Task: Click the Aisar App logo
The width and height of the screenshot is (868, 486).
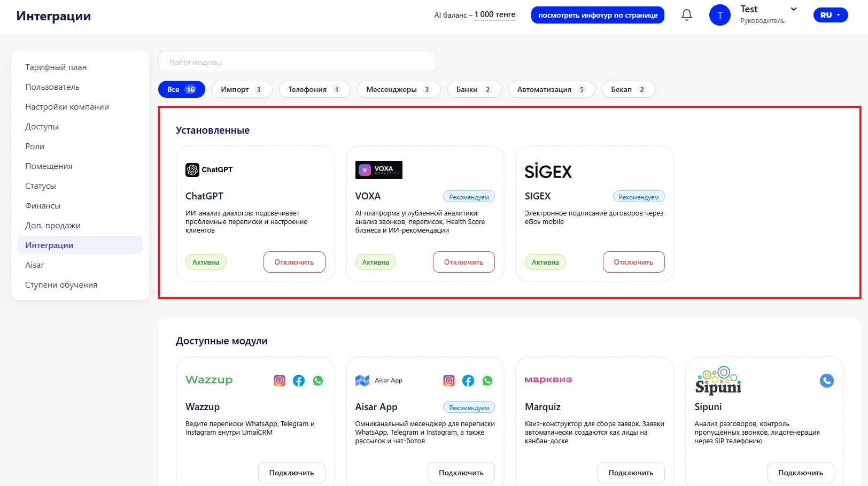Action: pos(378,381)
